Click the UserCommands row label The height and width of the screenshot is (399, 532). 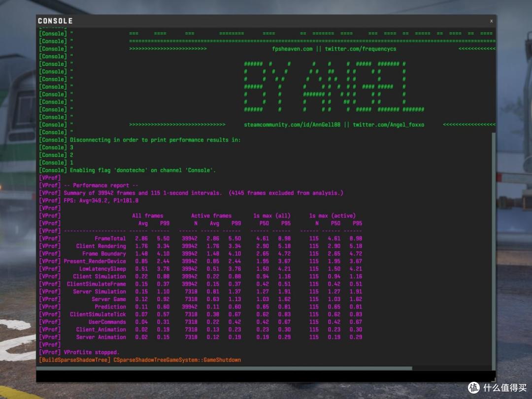(107, 322)
